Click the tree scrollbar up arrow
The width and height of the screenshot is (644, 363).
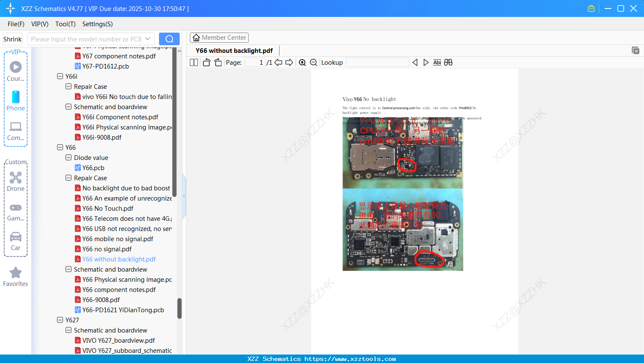[179, 51]
